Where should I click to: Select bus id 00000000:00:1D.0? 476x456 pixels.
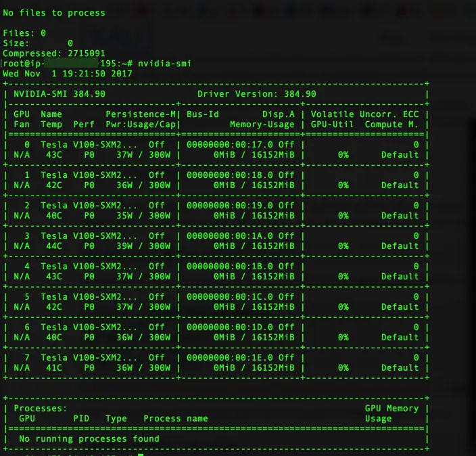tap(229, 327)
